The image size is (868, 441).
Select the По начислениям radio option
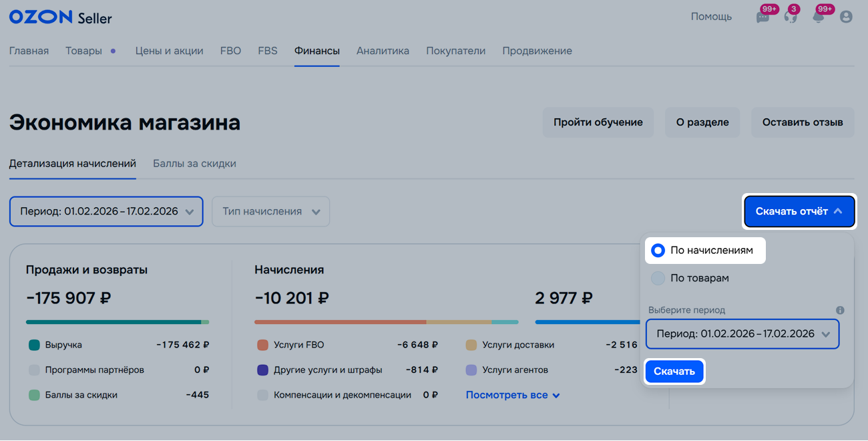click(658, 251)
